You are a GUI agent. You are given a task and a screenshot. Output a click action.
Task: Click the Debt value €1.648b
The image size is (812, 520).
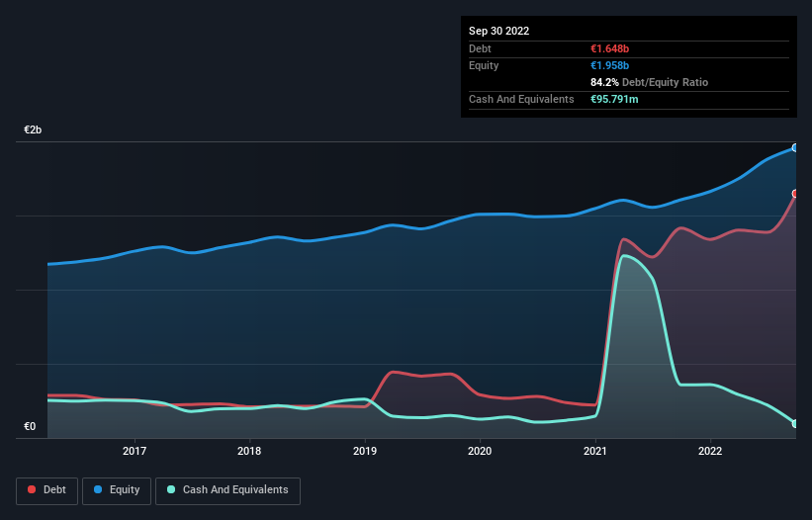(x=609, y=48)
